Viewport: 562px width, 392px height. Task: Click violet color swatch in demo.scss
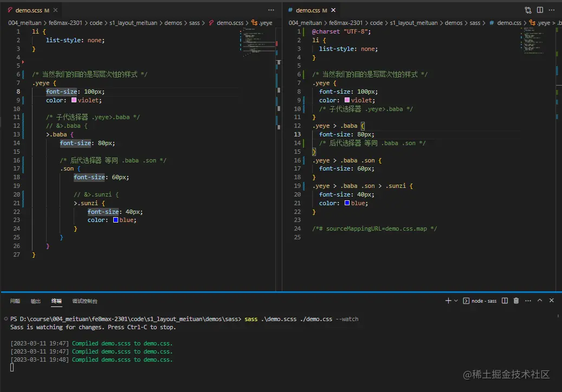[x=74, y=100]
